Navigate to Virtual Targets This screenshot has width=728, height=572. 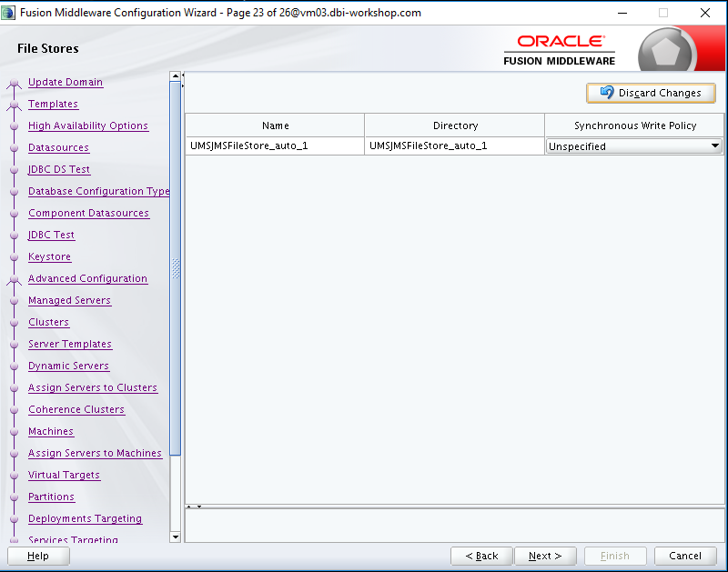(64, 475)
